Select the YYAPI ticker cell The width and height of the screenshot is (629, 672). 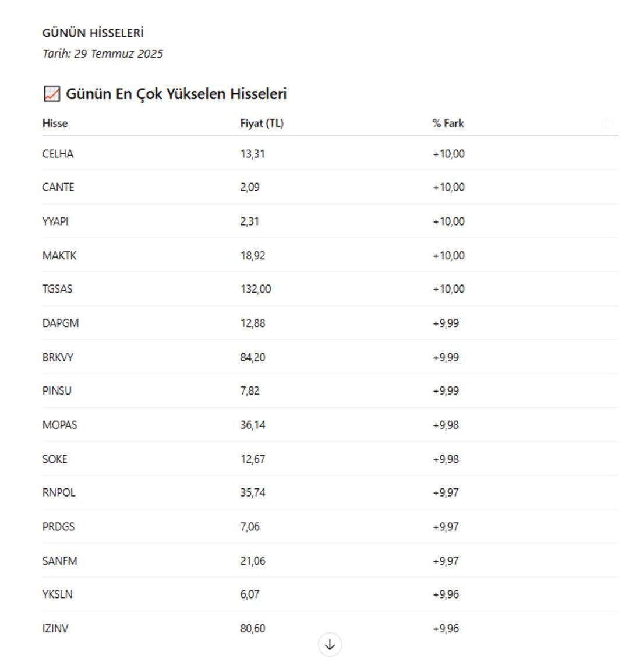(x=55, y=221)
